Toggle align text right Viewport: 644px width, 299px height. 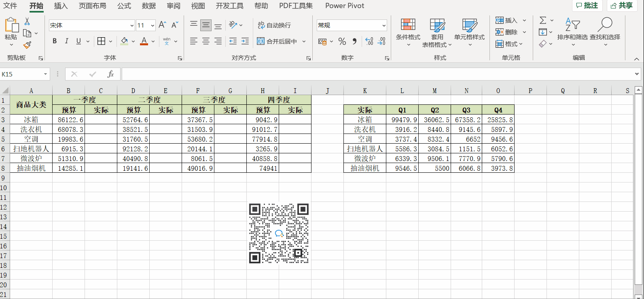tap(218, 41)
